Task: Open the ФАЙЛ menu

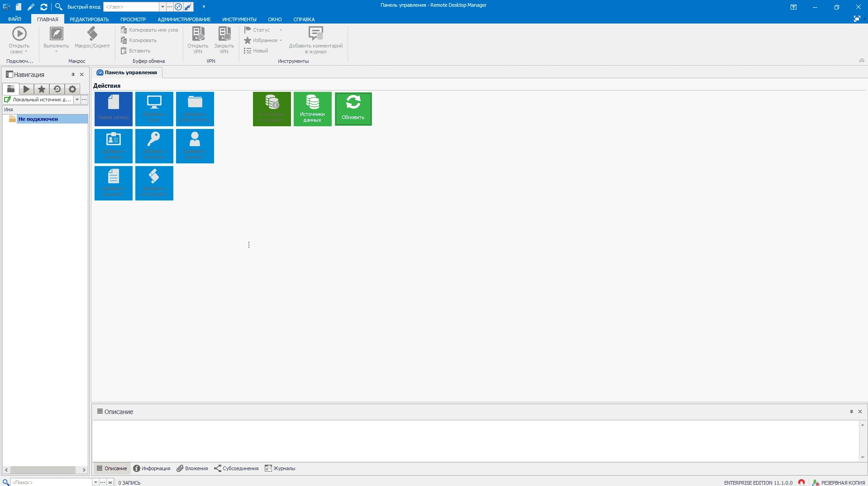Action: 14,19
